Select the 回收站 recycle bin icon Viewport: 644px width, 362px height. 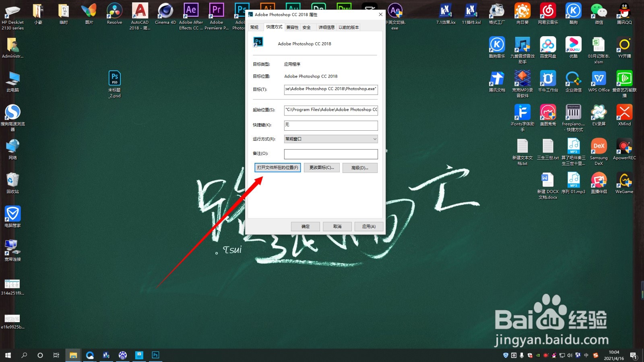pyautogui.click(x=12, y=183)
